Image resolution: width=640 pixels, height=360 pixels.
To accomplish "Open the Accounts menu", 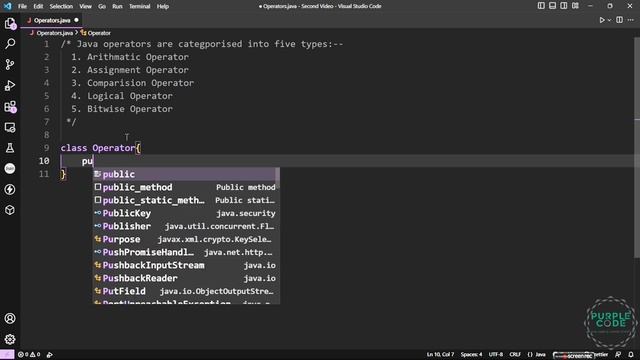I will (10, 318).
